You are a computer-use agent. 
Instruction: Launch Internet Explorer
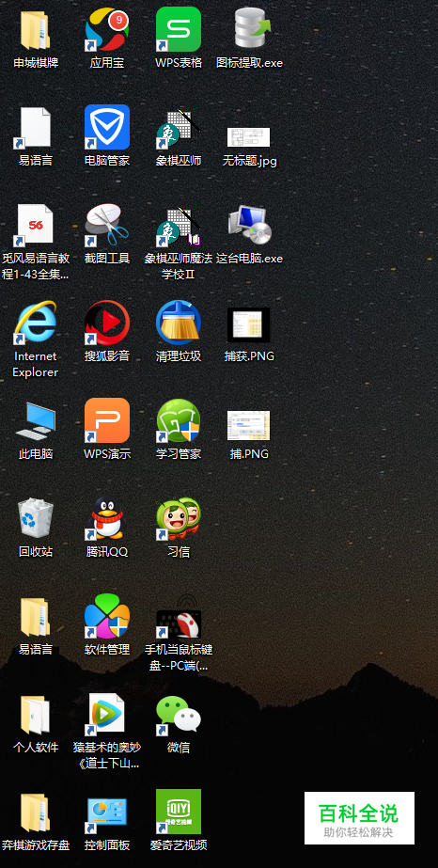tap(36, 324)
